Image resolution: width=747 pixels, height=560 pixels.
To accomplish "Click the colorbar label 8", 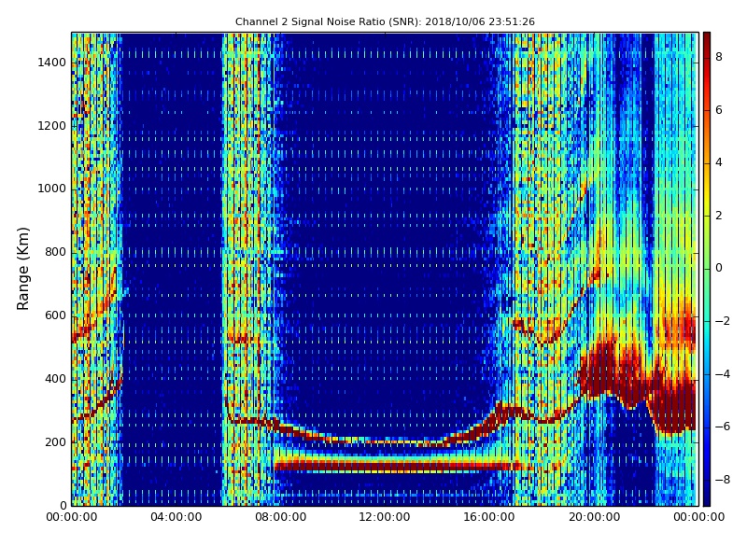I will coord(719,57).
